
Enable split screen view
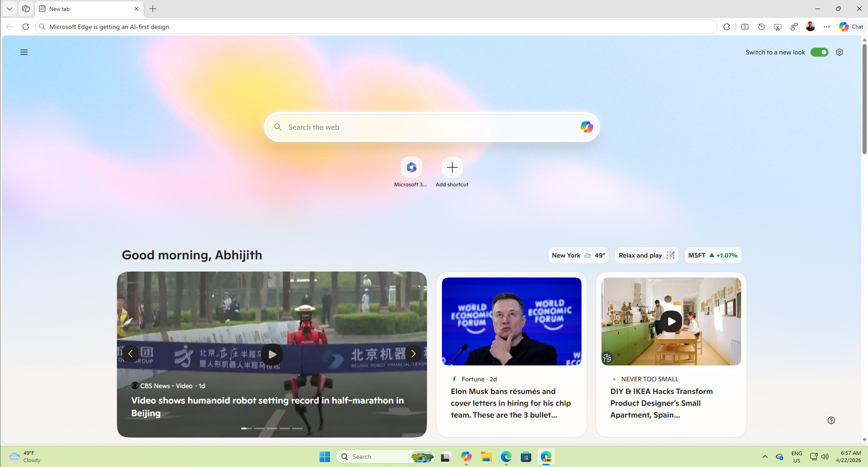[x=745, y=26]
